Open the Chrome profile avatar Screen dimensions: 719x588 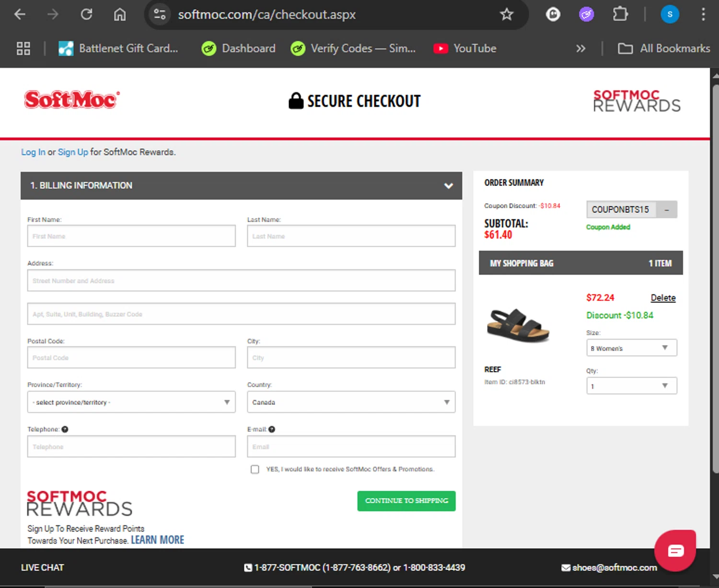pos(670,14)
